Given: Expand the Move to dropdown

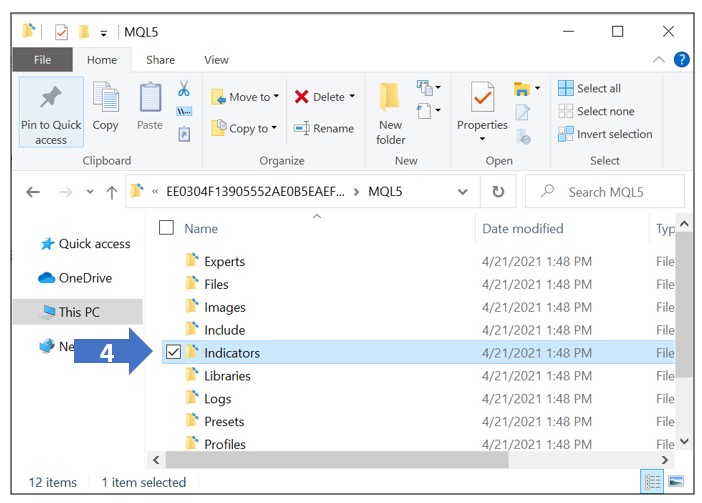Looking at the screenshot, I should coord(277,97).
